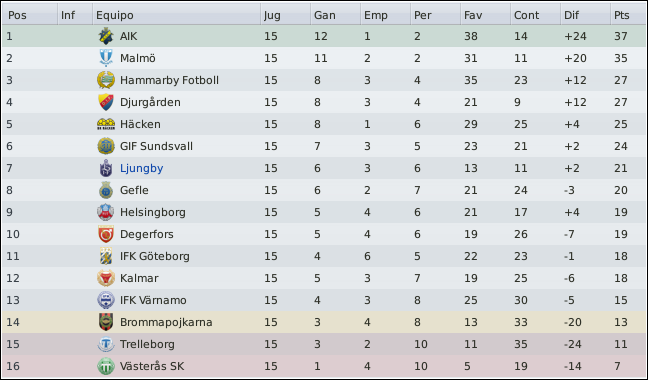Viewport: 648px width, 380px height.
Task: Select the Kalmar row team name
Action: point(139,278)
